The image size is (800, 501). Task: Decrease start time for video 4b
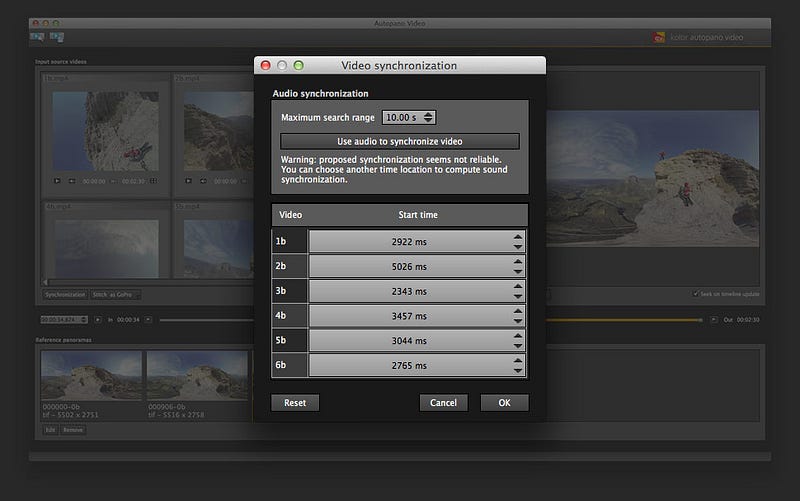518,321
